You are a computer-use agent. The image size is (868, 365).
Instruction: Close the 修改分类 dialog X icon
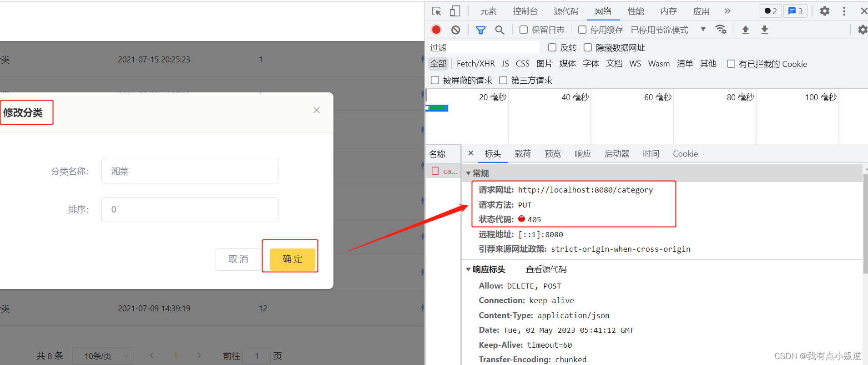point(317,110)
